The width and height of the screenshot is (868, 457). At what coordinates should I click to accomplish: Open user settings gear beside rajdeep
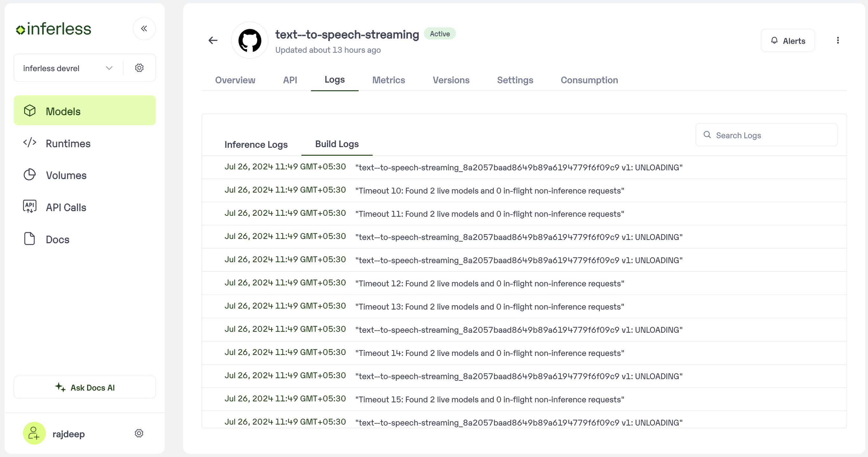[139, 433]
